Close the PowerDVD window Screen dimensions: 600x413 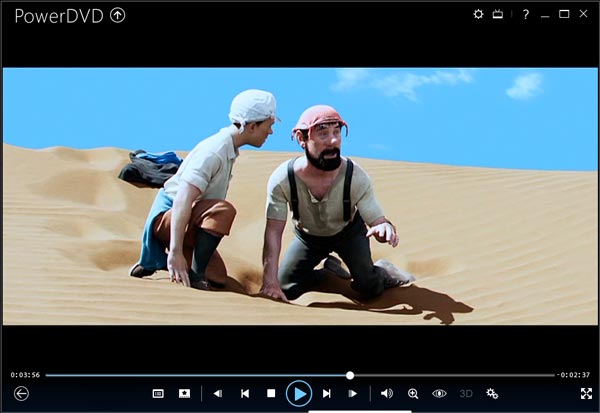pyautogui.click(x=583, y=14)
